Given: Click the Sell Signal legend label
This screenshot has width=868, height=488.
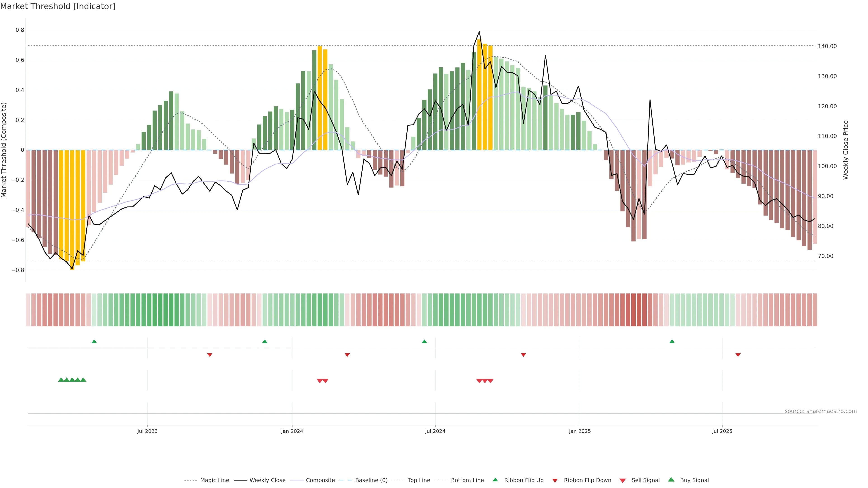Looking at the screenshot, I should [645, 480].
